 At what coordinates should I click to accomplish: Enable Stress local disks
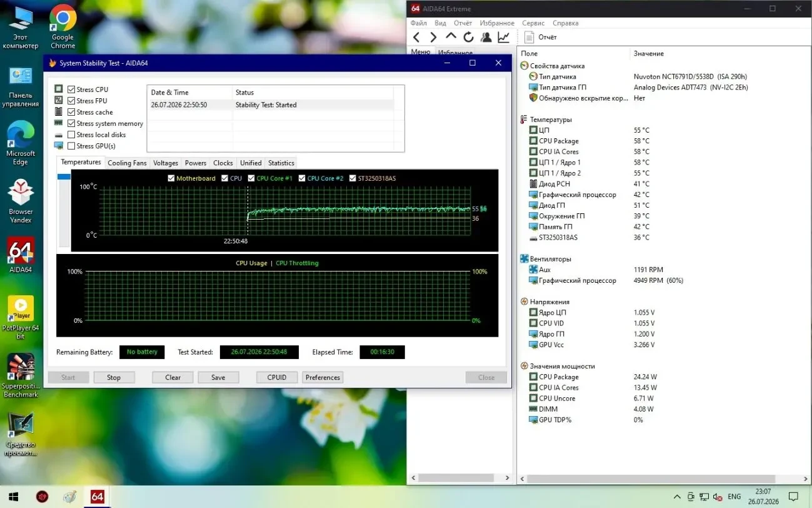pos(71,135)
